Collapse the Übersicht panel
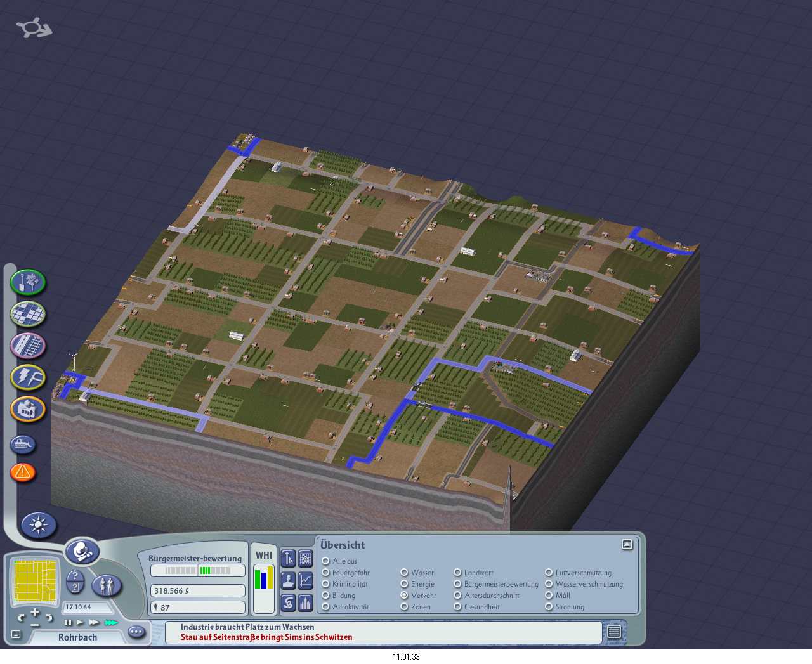This screenshot has height=664, width=812. 627,545
